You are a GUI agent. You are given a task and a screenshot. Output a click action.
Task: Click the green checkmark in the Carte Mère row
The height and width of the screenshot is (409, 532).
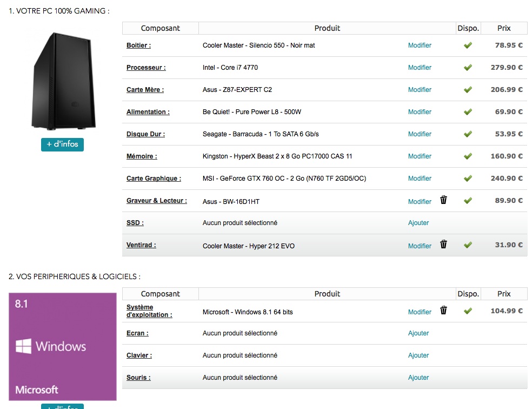click(x=468, y=90)
